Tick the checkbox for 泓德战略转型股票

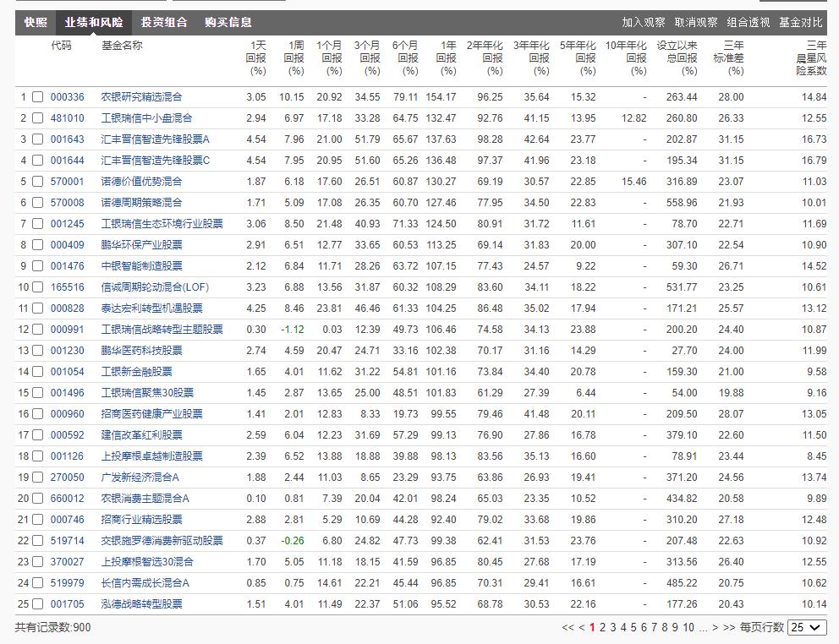pos(36,603)
